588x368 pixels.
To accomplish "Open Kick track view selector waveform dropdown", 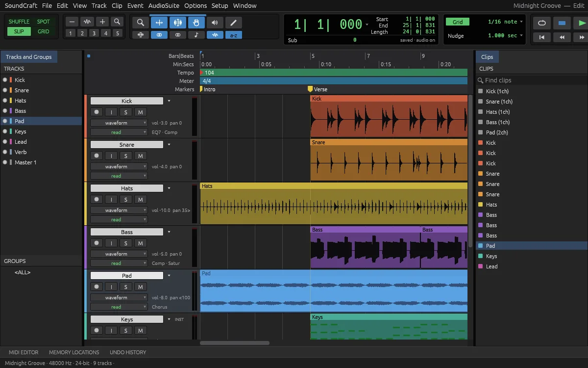I will tap(119, 123).
